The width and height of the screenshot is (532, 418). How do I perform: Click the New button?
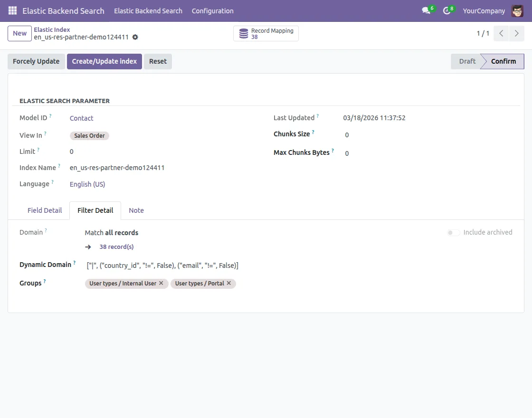19,33
